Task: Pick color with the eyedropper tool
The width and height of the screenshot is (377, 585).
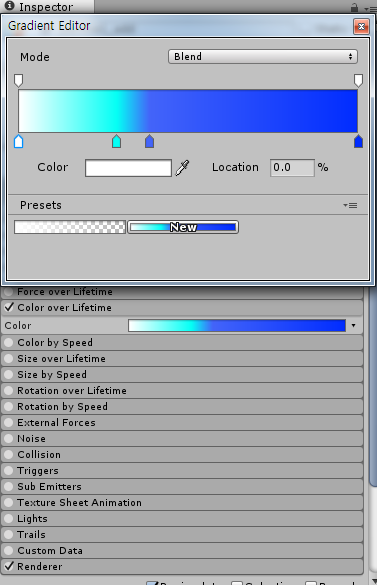Action: pos(183,168)
